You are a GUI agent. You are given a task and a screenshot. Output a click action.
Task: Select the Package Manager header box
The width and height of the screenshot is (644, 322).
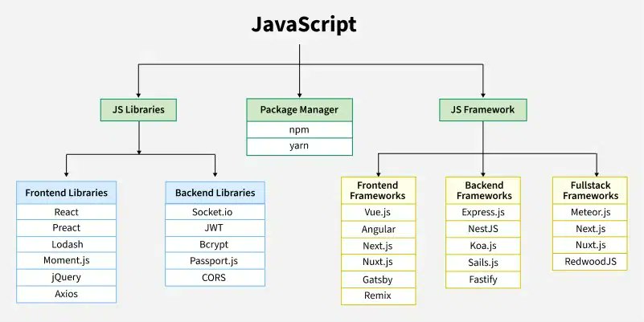click(x=299, y=110)
